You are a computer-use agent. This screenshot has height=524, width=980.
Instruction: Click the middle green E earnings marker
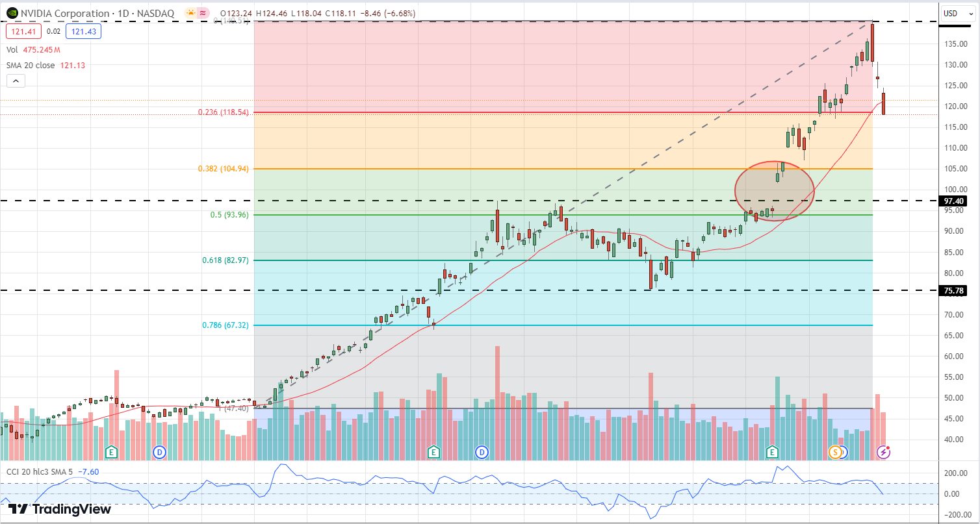coord(433,451)
